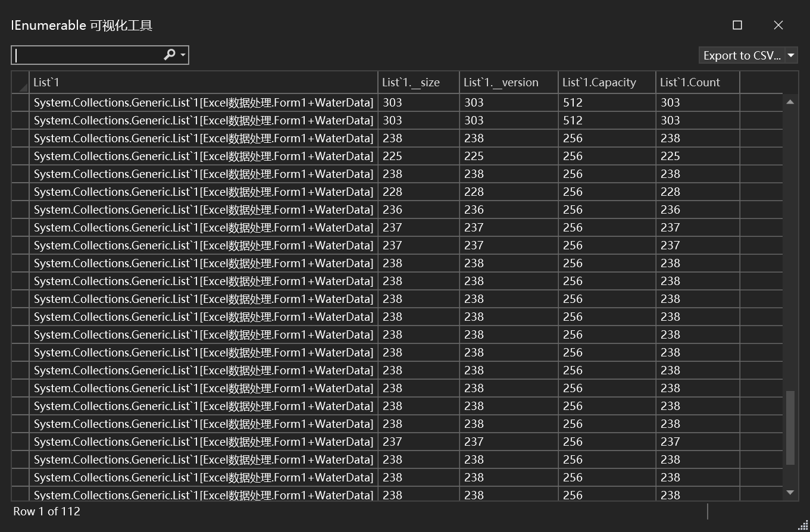Select the 228 cell in _size column

418,192
